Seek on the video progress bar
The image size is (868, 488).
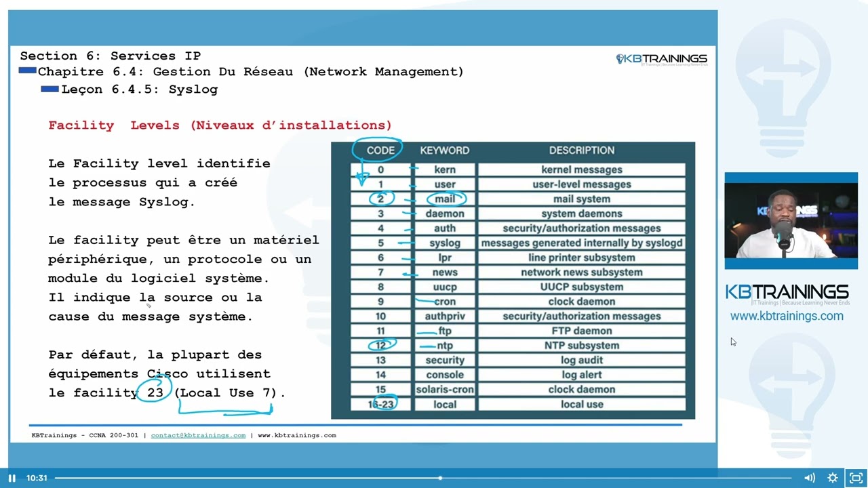(x=423, y=478)
